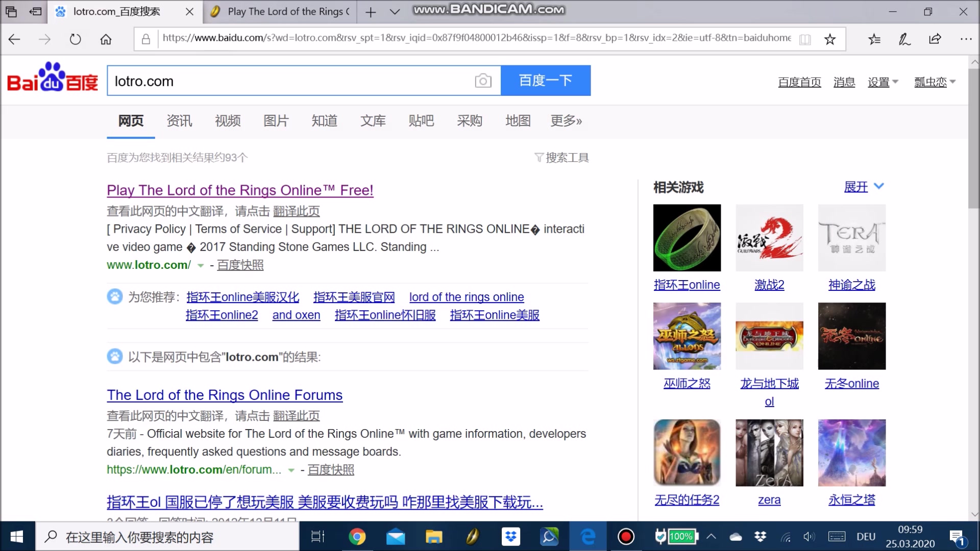This screenshot has width=980, height=551.
Task: Select the 地图 search category
Action: click(x=518, y=121)
